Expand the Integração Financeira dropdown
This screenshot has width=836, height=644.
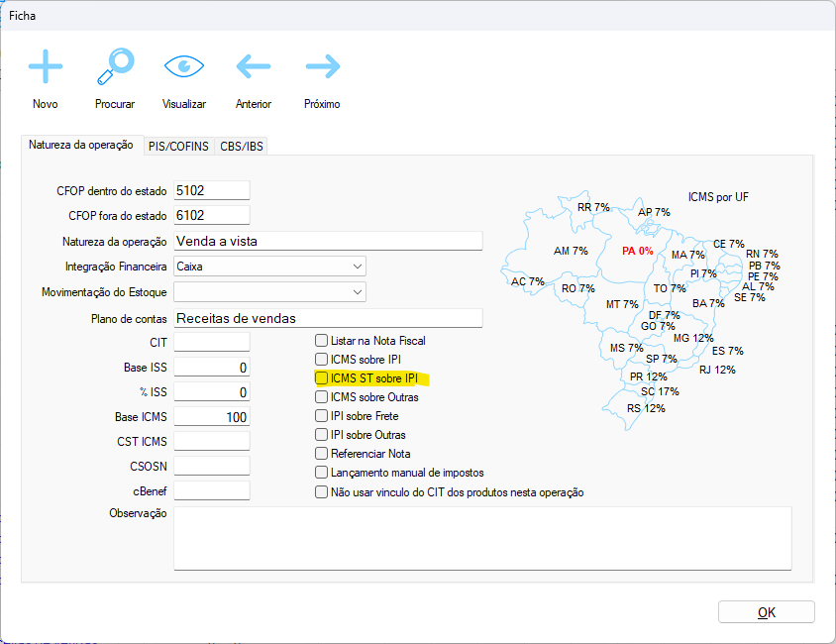click(357, 267)
